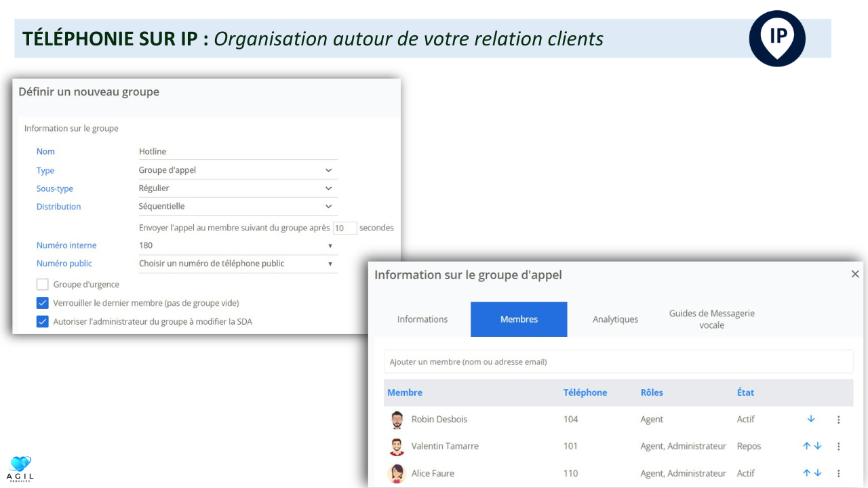Screen dimensions: 868x488
Task: Close the call group information dialog
Action: pyautogui.click(x=855, y=274)
